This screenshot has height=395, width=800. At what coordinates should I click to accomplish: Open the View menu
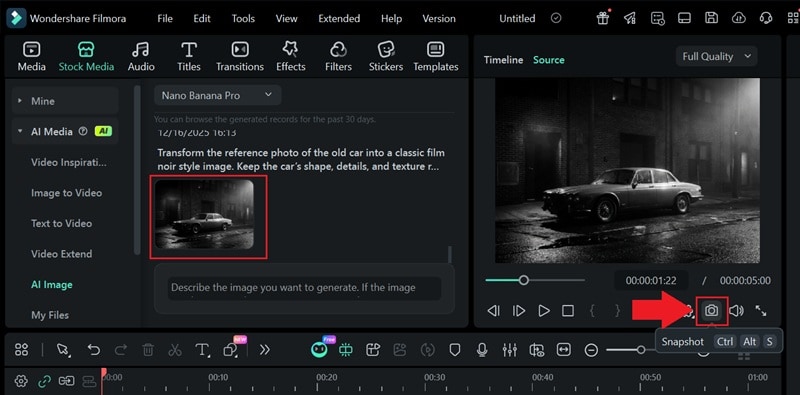coord(287,18)
